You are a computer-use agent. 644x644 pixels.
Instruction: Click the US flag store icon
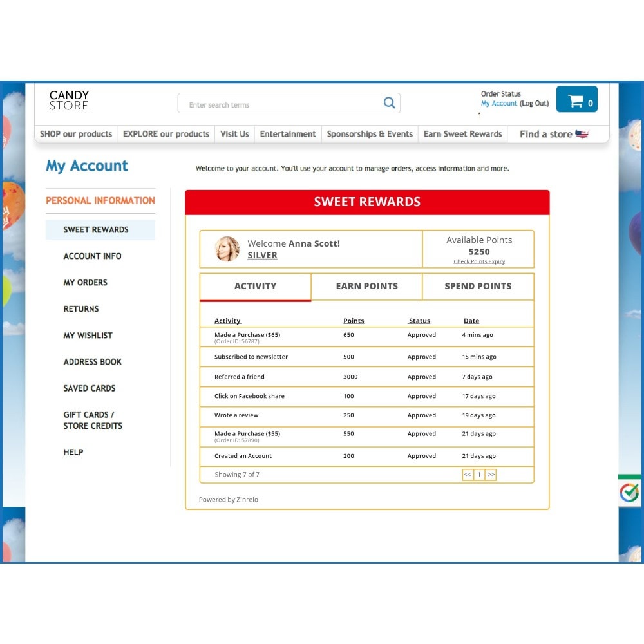(582, 134)
